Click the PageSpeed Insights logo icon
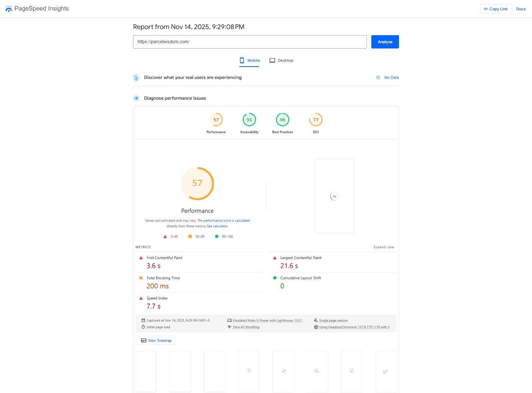 click(x=9, y=9)
